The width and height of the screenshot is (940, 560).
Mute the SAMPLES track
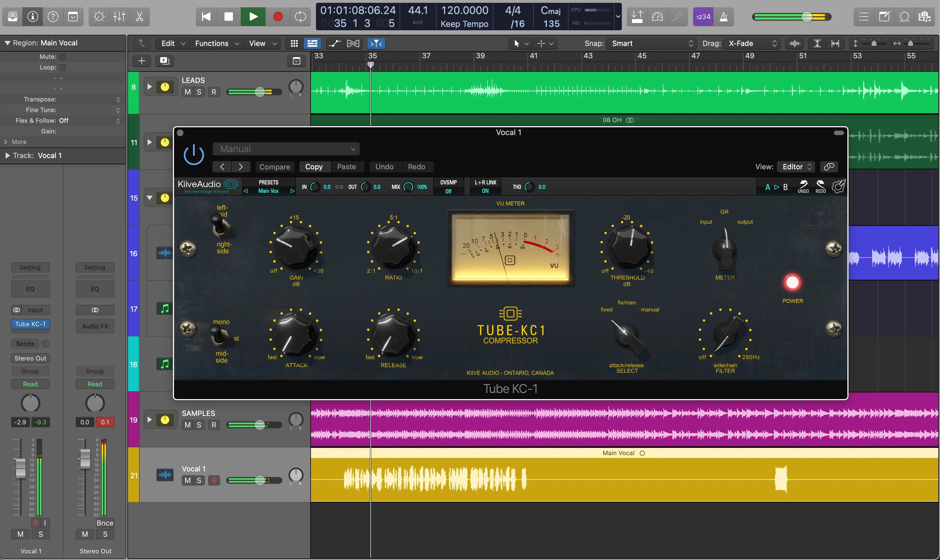tap(187, 425)
